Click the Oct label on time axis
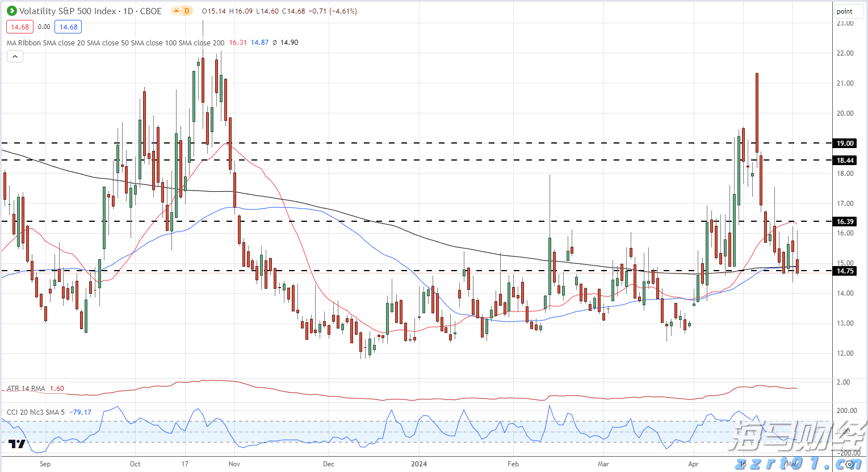 (135, 463)
